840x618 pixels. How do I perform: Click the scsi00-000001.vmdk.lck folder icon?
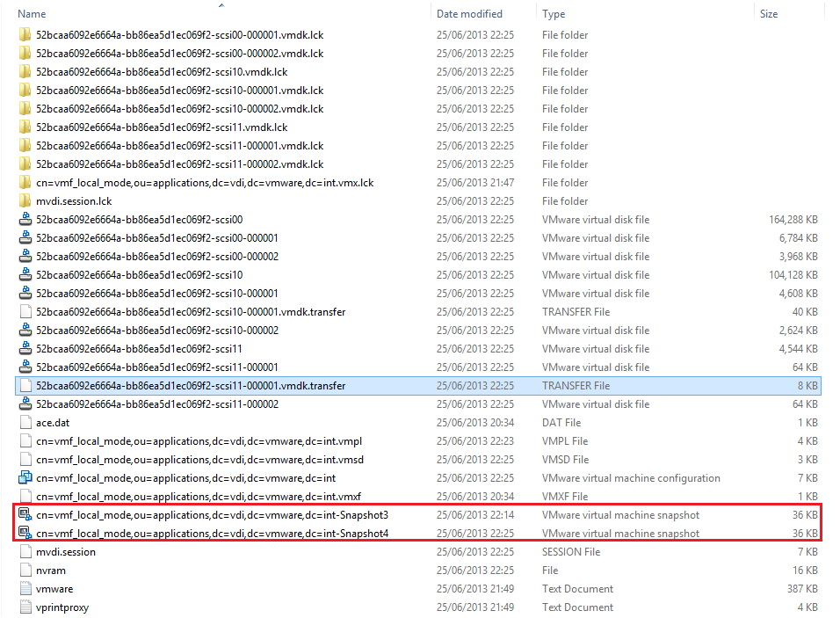(25, 35)
